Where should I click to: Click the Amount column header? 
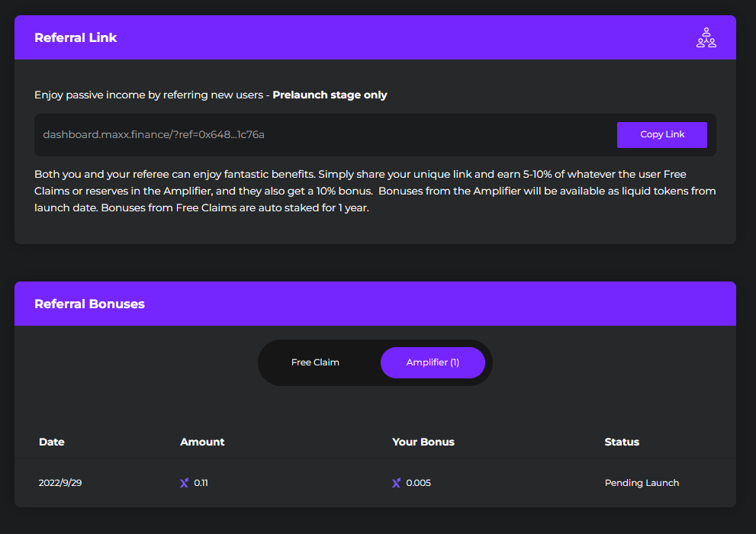tap(202, 442)
